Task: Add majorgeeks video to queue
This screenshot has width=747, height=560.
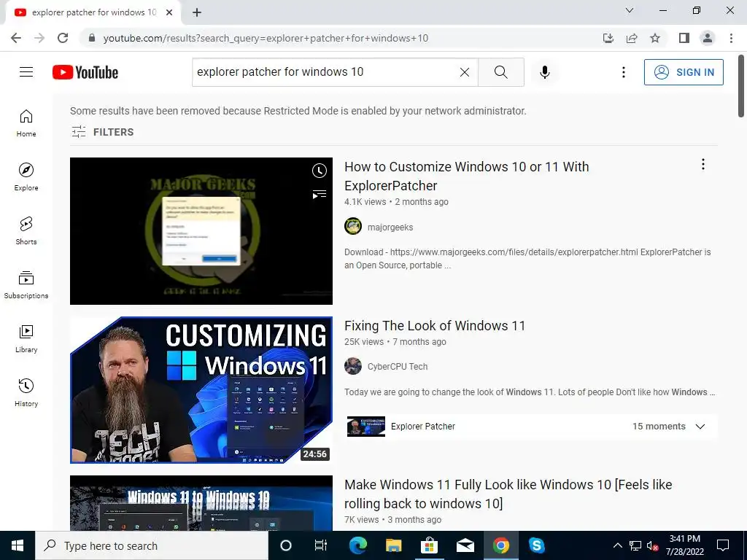Action: (320, 194)
